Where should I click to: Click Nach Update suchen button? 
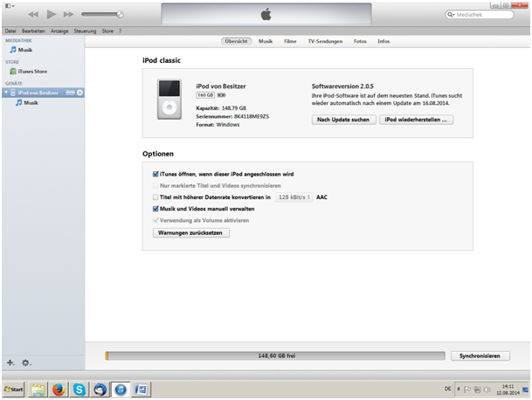pyautogui.click(x=343, y=120)
